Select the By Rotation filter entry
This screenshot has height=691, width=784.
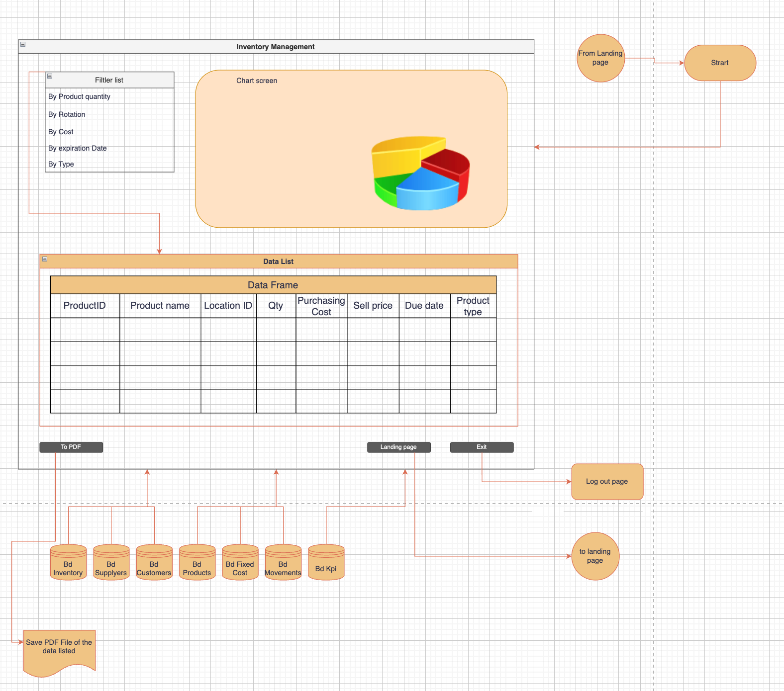click(x=67, y=114)
